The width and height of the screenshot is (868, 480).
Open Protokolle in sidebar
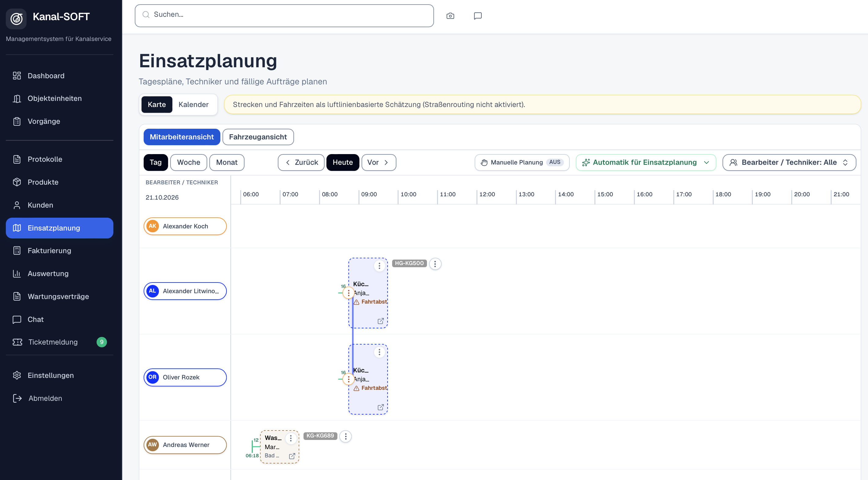tap(60, 159)
